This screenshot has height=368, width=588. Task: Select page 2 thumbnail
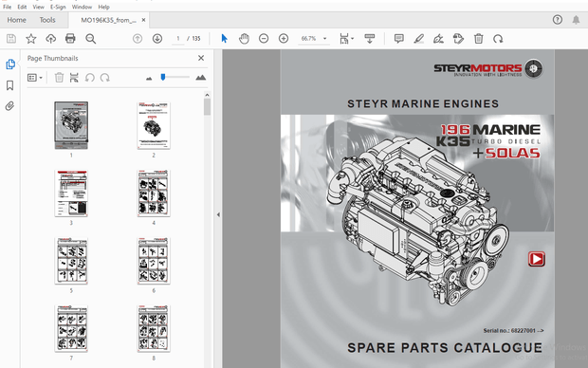click(154, 125)
